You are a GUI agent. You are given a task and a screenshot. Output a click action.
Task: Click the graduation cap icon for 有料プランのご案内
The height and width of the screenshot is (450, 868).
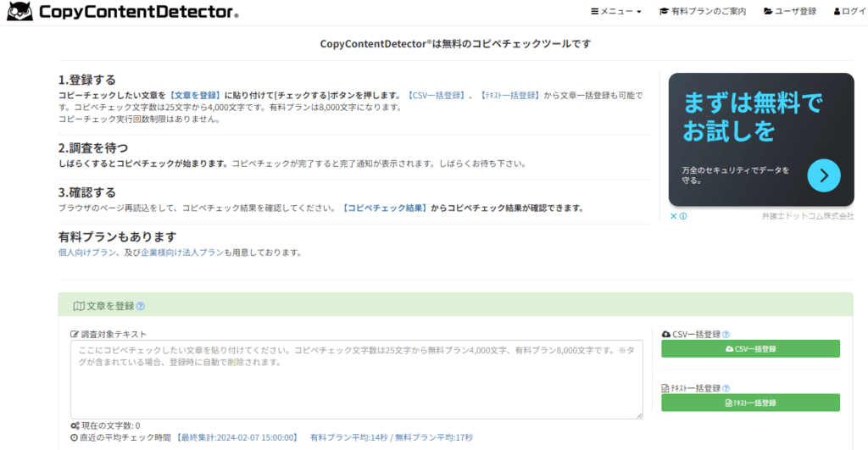point(664,12)
